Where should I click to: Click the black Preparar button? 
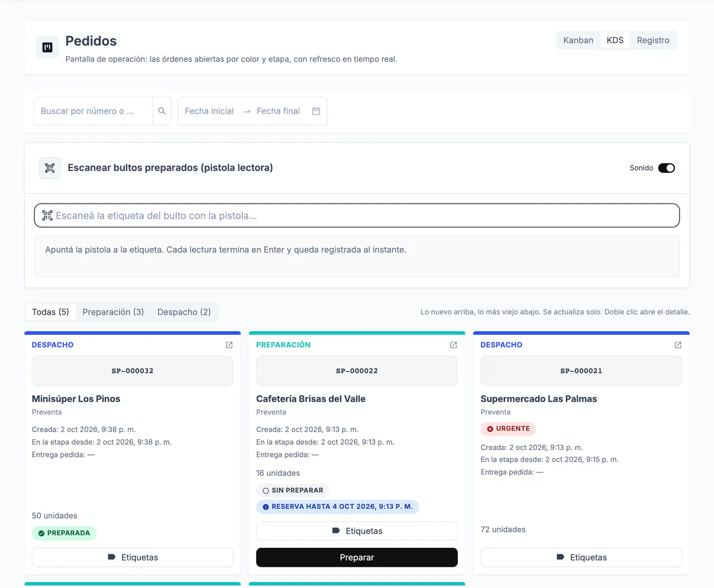[x=357, y=557]
